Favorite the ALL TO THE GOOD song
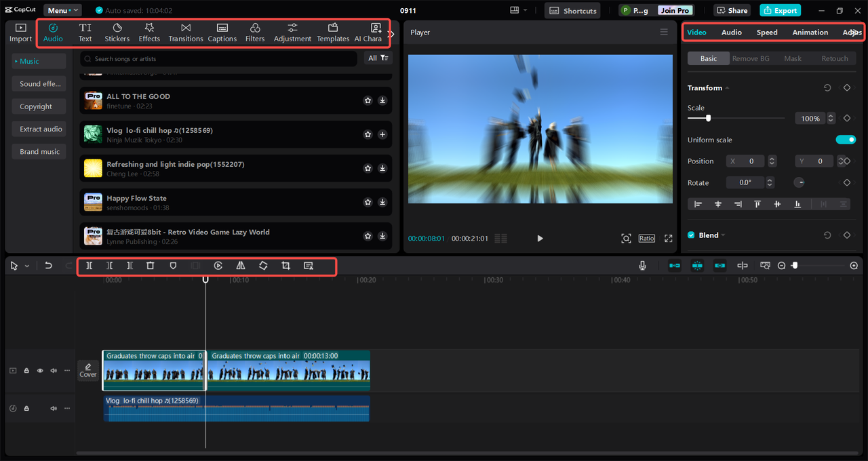The image size is (868, 461). click(x=368, y=100)
